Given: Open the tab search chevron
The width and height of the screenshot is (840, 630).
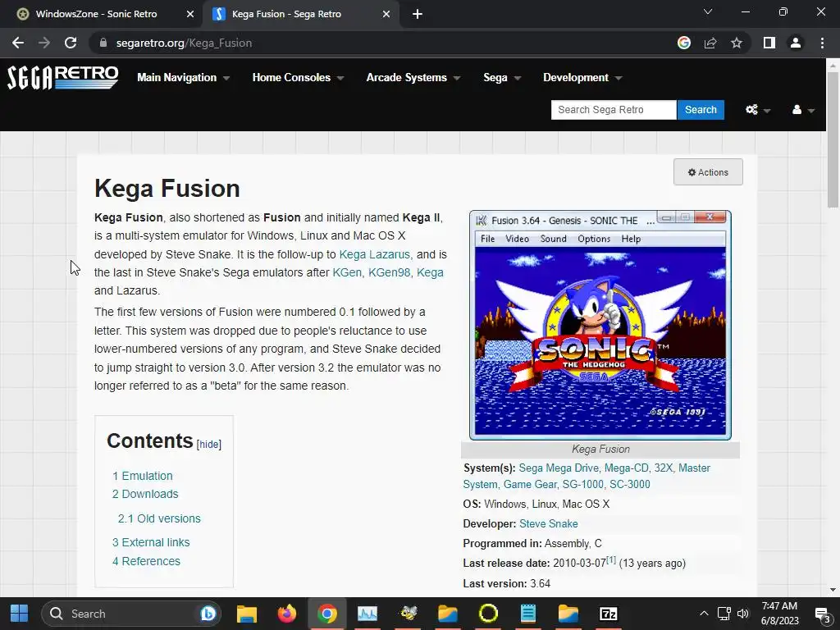Looking at the screenshot, I should pyautogui.click(x=708, y=11).
